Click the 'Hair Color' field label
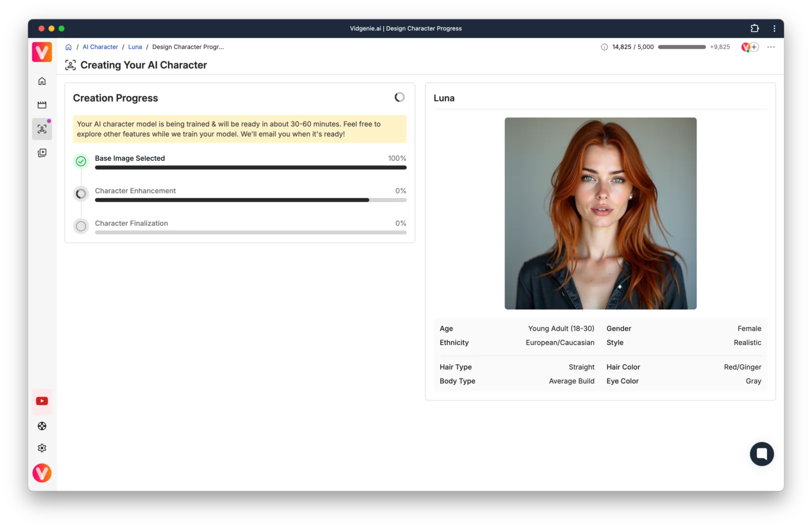Image resolution: width=812 pixels, height=528 pixels. [x=623, y=367]
